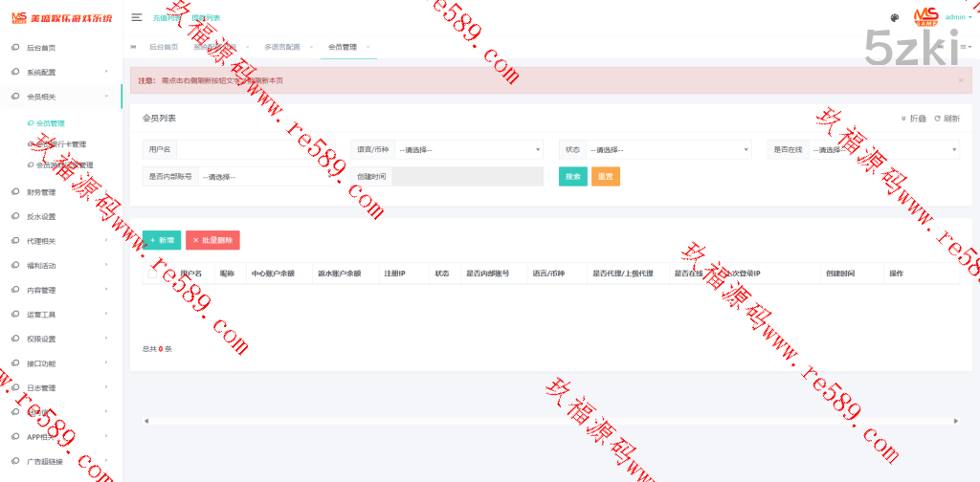Open the 充值列表 top link
The height and width of the screenshot is (482, 980).
pos(167,18)
